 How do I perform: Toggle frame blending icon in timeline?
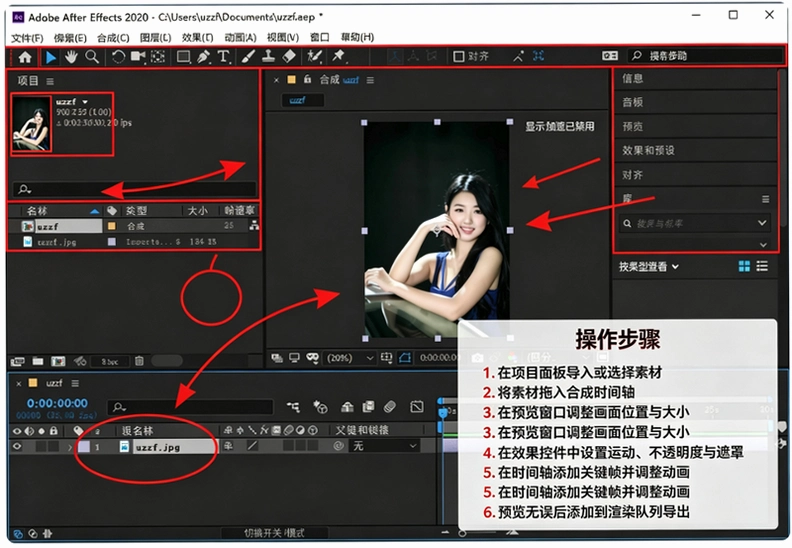click(369, 407)
